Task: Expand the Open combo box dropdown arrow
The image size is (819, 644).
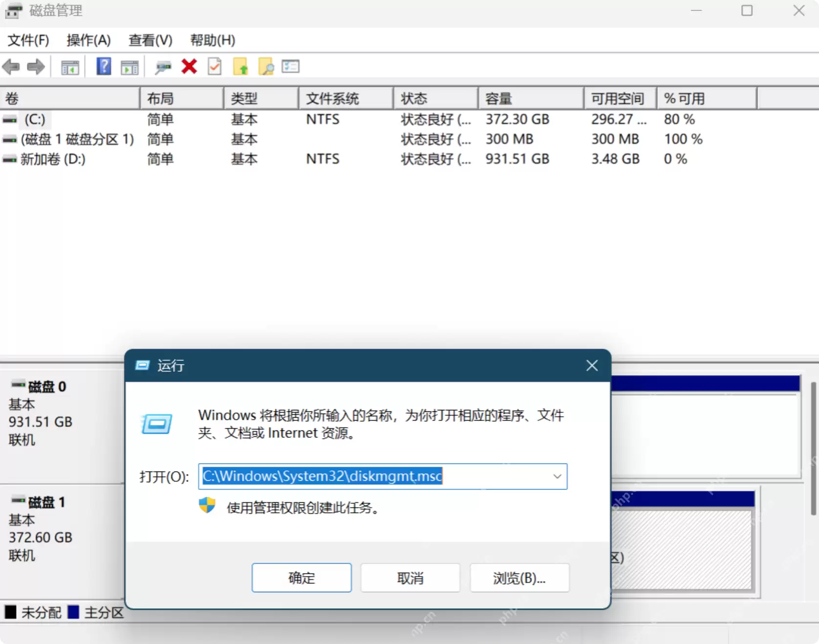Action: tap(557, 476)
